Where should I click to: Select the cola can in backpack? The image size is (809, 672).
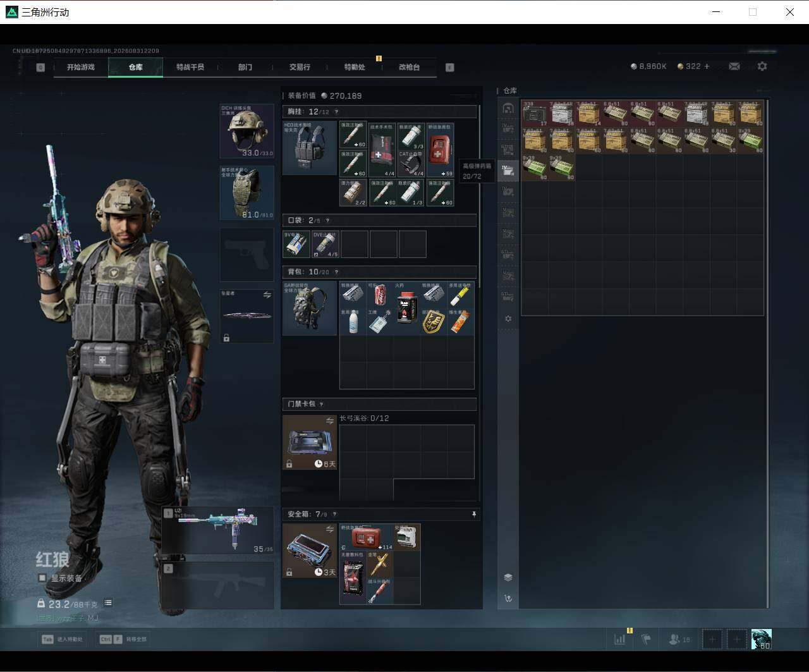380,295
